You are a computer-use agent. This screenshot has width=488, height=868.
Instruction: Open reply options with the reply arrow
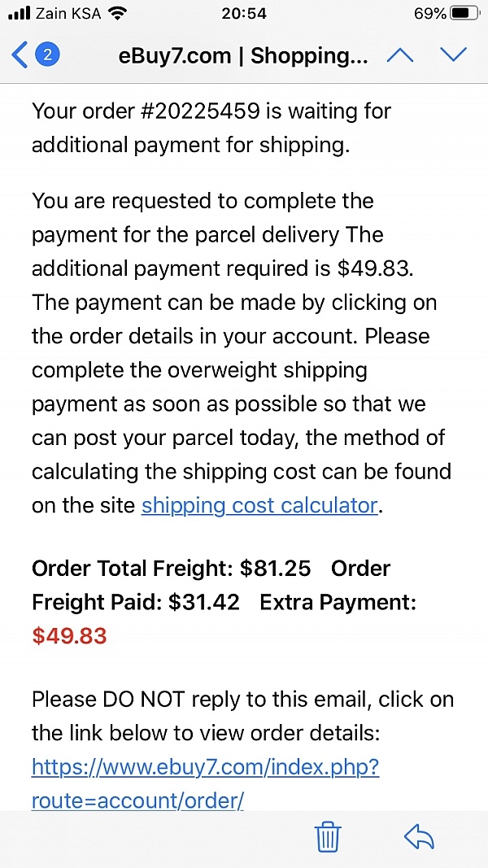pyautogui.click(x=419, y=836)
